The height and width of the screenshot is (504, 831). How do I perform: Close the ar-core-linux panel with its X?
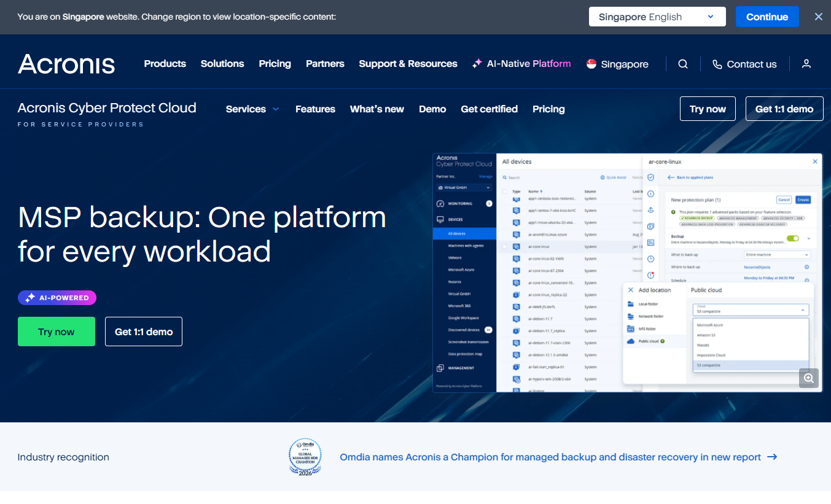pyautogui.click(x=815, y=161)
